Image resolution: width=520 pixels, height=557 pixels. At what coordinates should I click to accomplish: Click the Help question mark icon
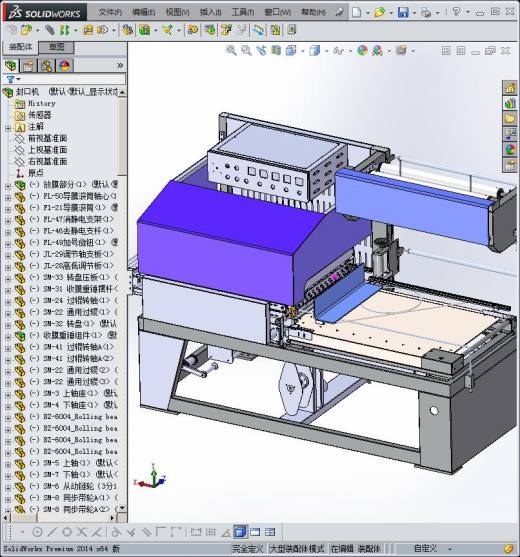(x=456, y=12)
